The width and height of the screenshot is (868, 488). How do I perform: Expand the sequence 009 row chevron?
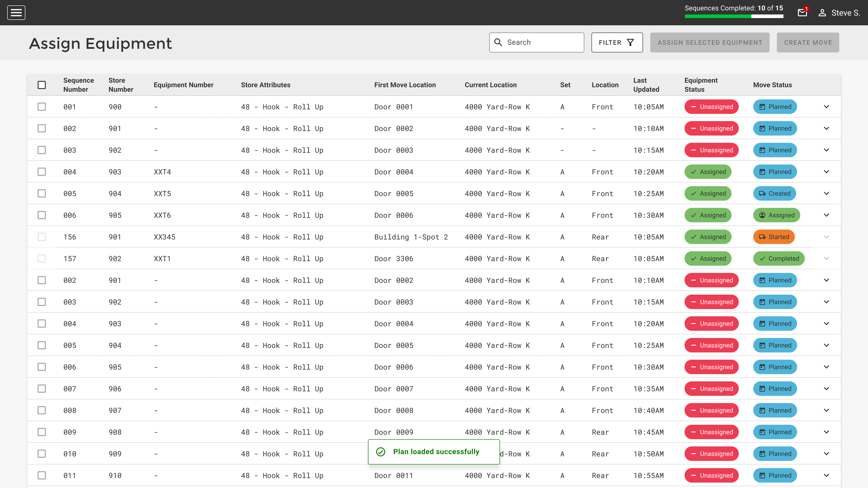(x=827, y=432)
